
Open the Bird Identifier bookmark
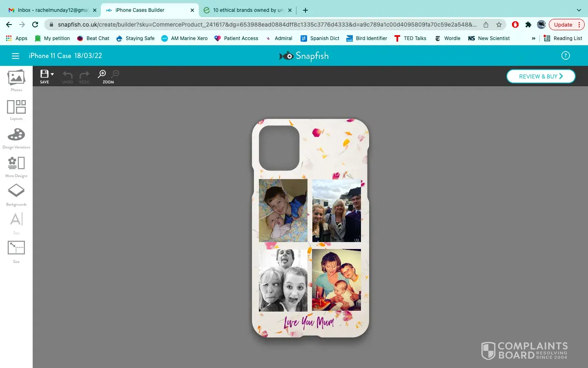tap(367, 38)
